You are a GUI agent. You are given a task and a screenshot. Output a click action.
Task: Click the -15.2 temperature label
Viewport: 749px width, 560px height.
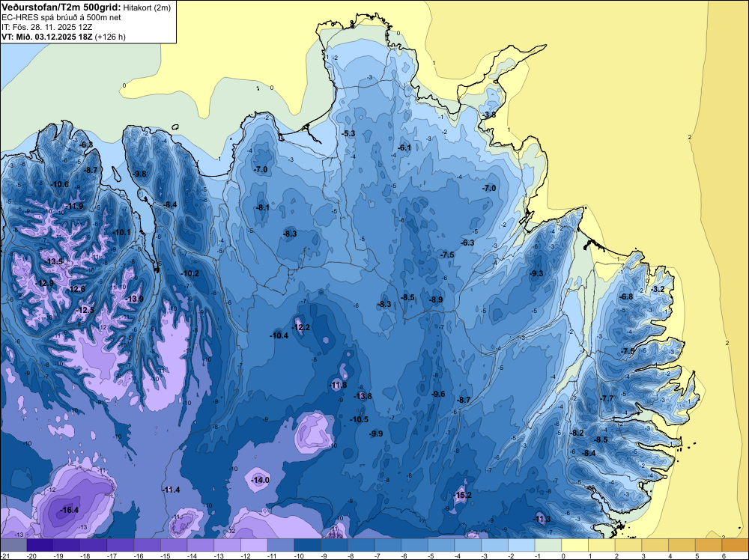pyautogui.click(x=462, y=495)
